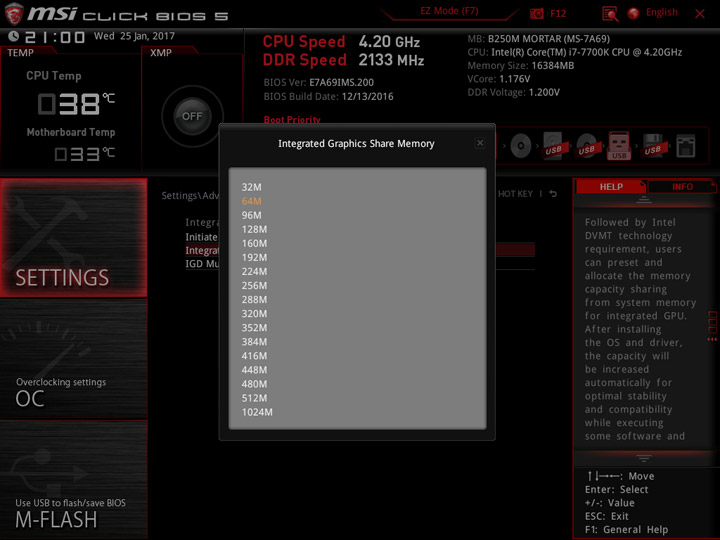Choose 384M from the memory list
The width and height of the screenshot is (720, 540).
click(x=254, y=342)
